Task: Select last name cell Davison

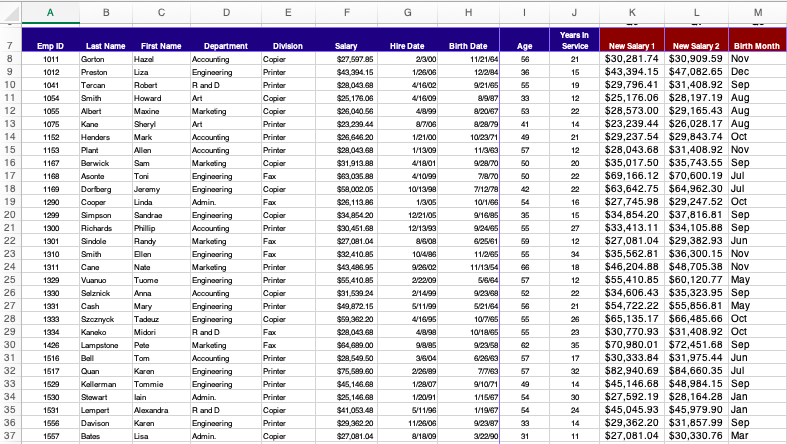Action: (x=106, y=424)
